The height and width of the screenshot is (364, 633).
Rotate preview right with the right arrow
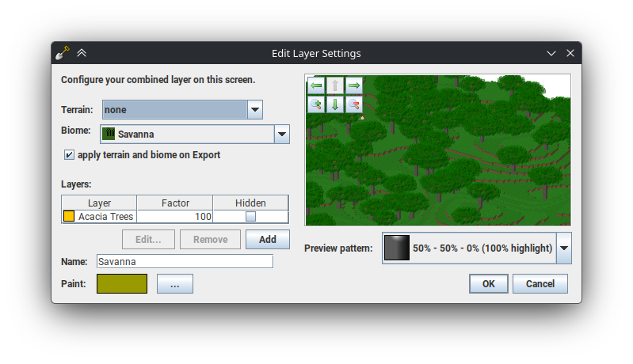point(354,85)
